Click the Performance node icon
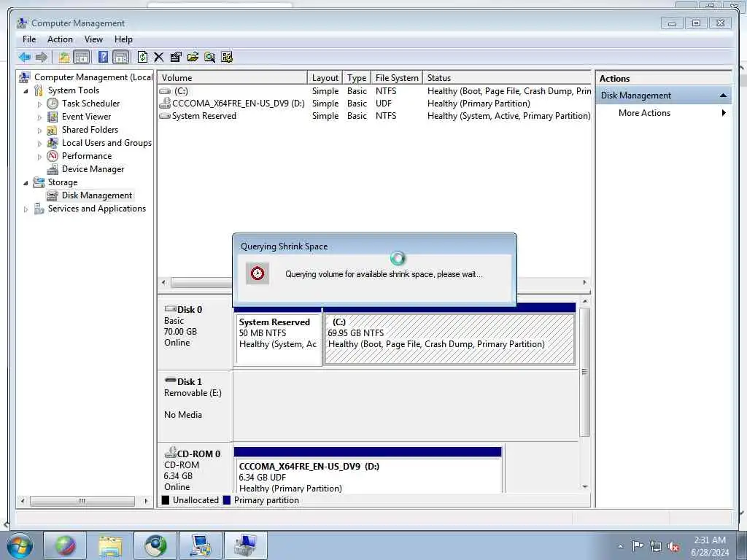Viewport: 747px width, 560px height. (x=53, y=156)
